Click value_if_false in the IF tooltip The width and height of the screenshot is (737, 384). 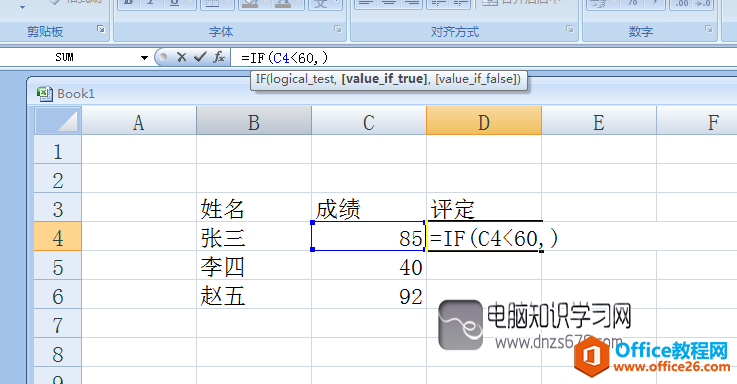(476, 79)
